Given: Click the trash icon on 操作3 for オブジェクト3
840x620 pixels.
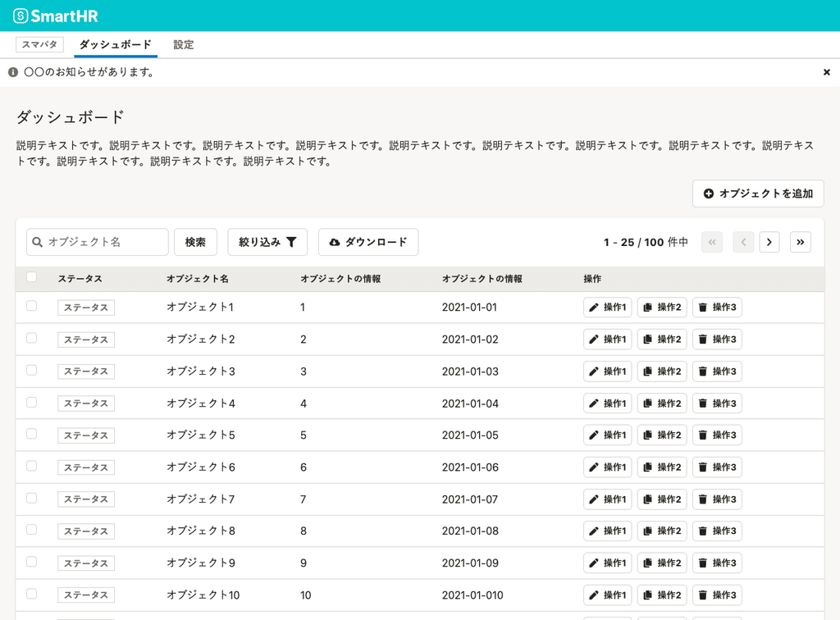Looking at the screenshot, I should pos(704,371).
